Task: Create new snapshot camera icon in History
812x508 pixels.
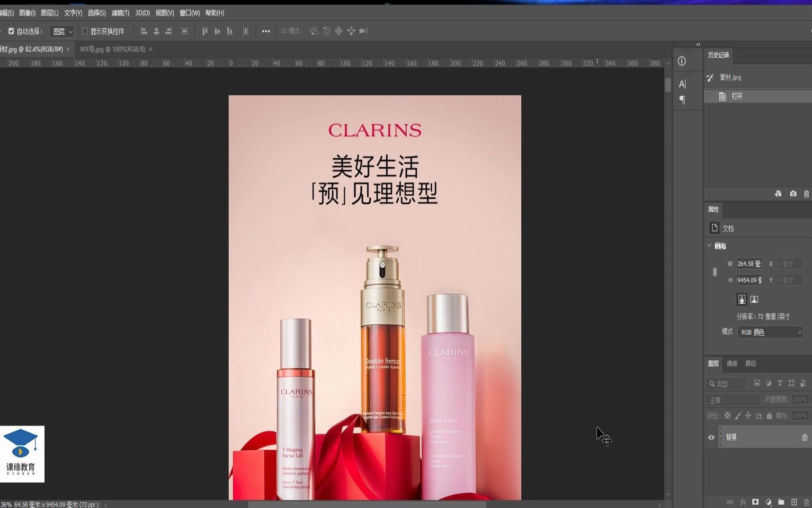Action: pos(793,194)
